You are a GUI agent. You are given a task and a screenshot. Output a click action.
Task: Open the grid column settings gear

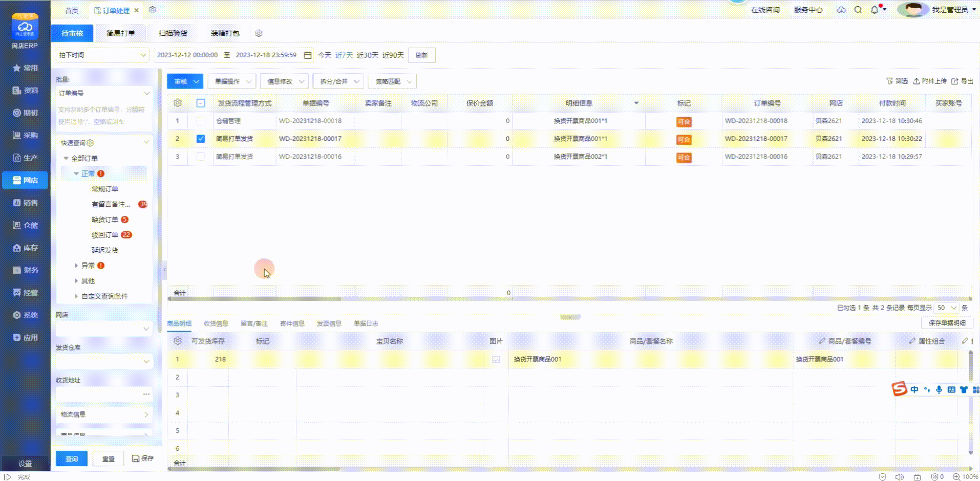[178, 103]
